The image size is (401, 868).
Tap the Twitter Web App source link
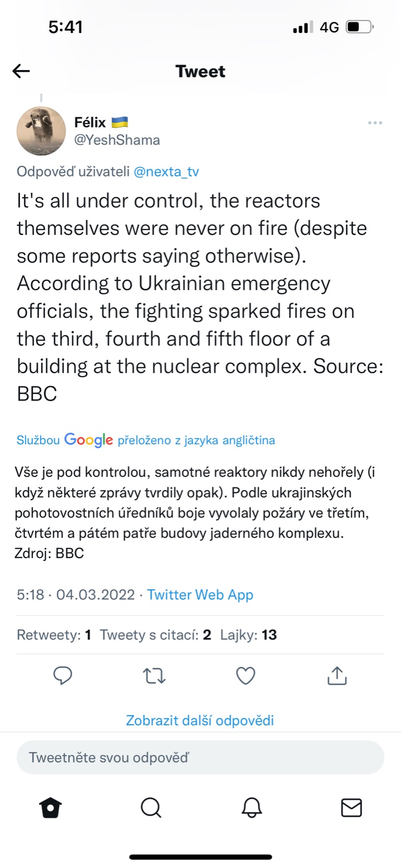coord(200,595)
